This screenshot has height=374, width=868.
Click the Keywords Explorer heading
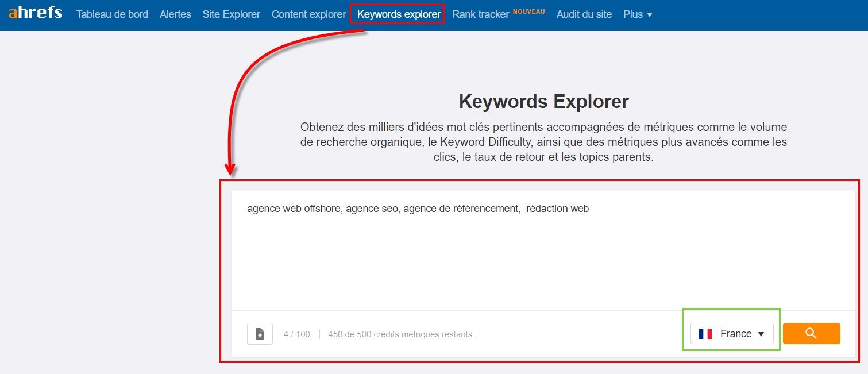(543, 102)
